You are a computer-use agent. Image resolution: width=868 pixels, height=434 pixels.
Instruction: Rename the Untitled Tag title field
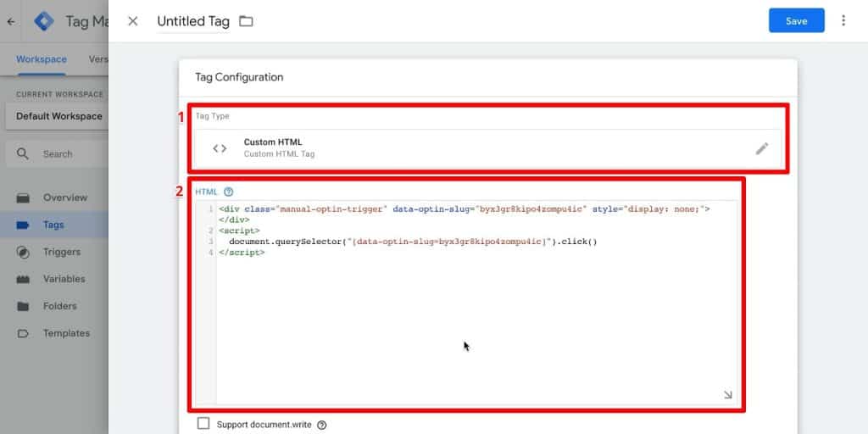pos(193,21)
